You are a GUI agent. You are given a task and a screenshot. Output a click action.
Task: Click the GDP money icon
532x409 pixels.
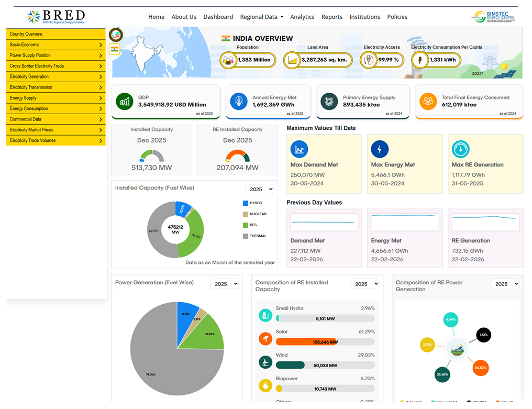pyautogui.click(x=125, y=101)
